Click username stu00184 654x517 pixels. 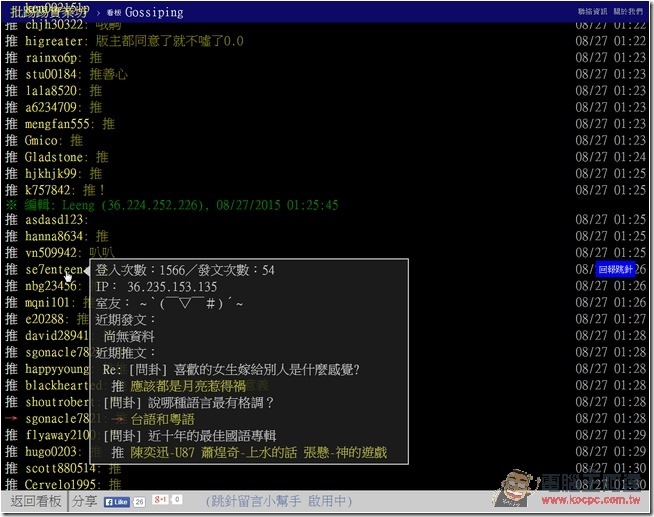[51, 74]
